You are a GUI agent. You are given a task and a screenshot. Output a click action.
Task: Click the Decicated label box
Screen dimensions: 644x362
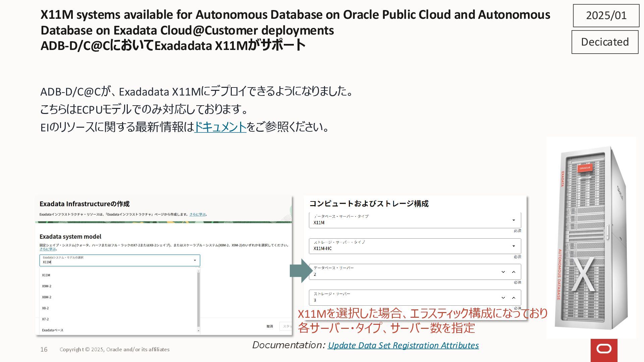pos(605,42)
